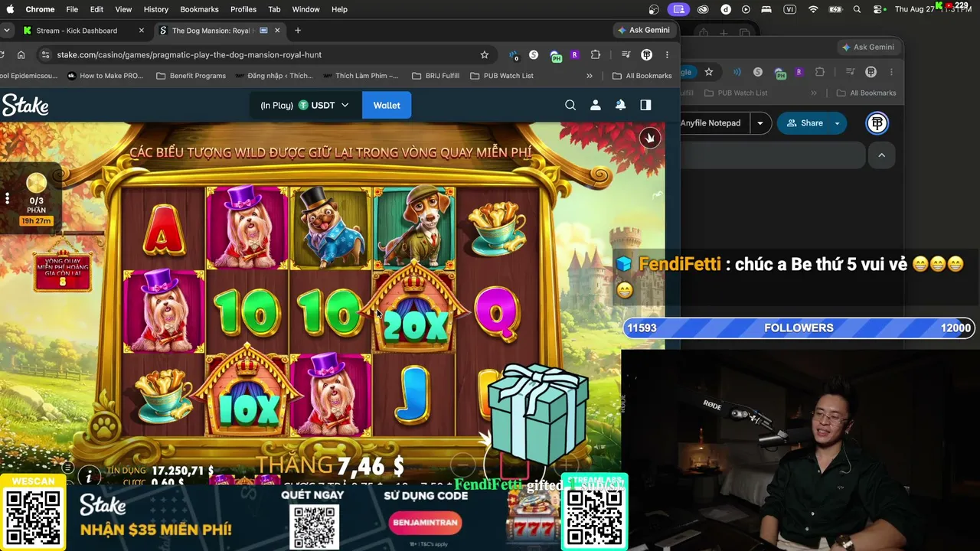Open the Anyfile Notepad dropdown arrow
This screenshot has height=551, width=980.
tap(760, 123)
